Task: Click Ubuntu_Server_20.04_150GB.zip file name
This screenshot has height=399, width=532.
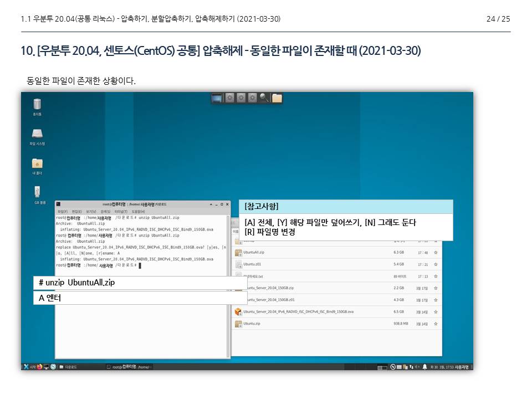Action: click(x=270, y=288)
